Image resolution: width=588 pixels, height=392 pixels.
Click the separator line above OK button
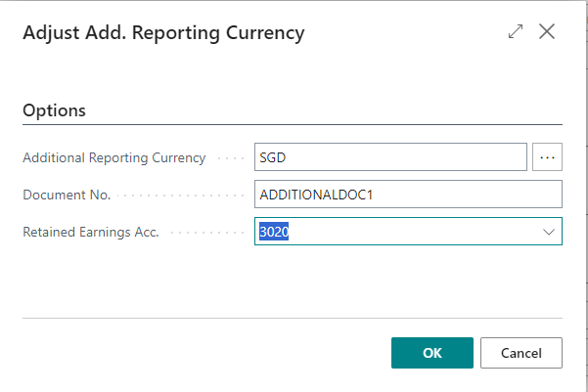tap(293, 318)
